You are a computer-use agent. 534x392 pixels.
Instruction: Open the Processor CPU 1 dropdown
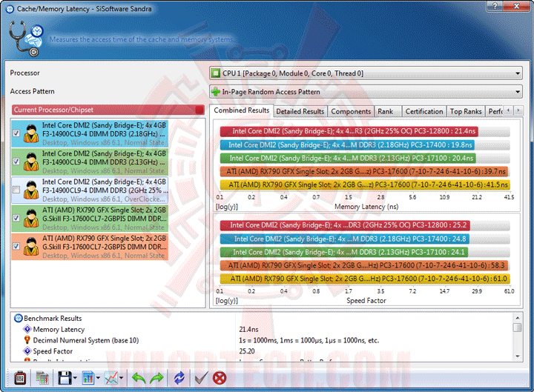coord(366,73)
